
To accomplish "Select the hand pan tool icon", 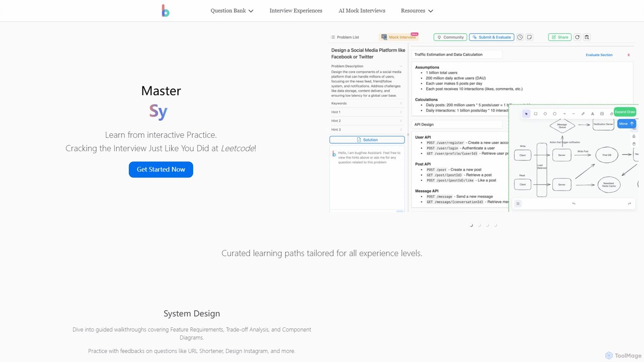I will click(x=633, y=144).
